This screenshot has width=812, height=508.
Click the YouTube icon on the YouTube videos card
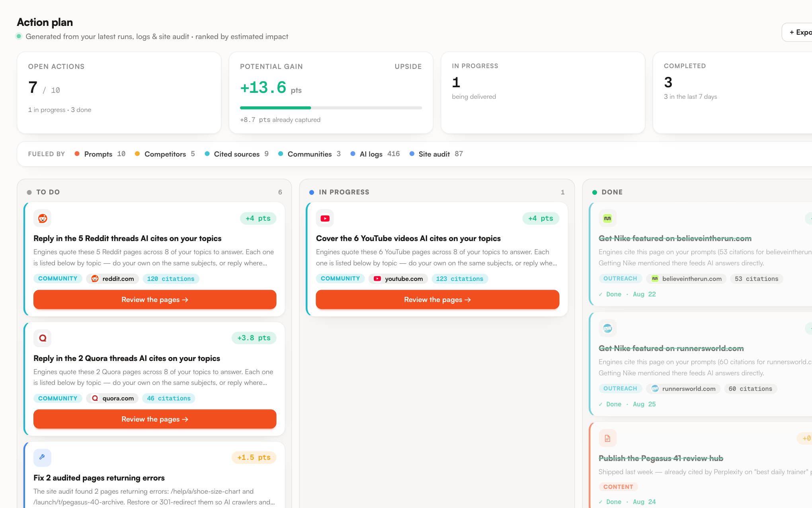point(325,218)
